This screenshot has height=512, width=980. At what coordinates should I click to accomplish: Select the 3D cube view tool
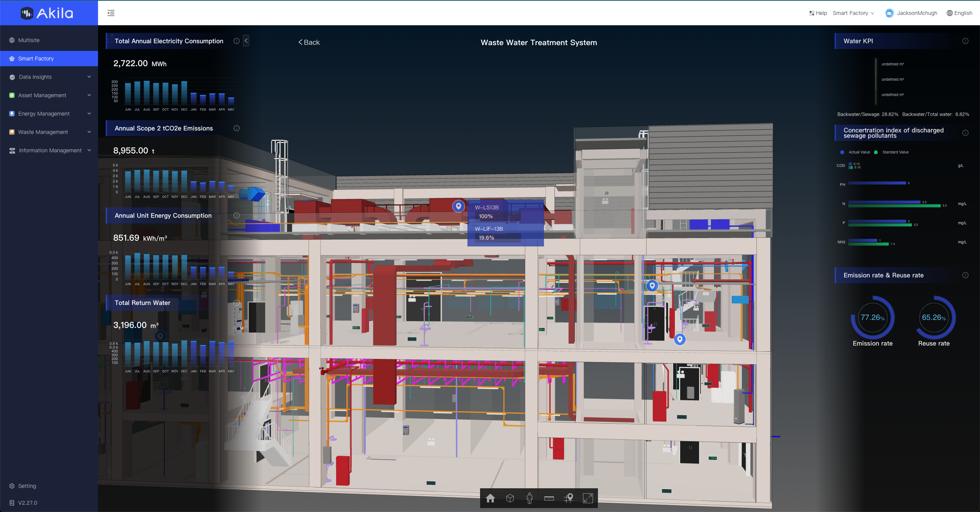[x=510, y=498]
